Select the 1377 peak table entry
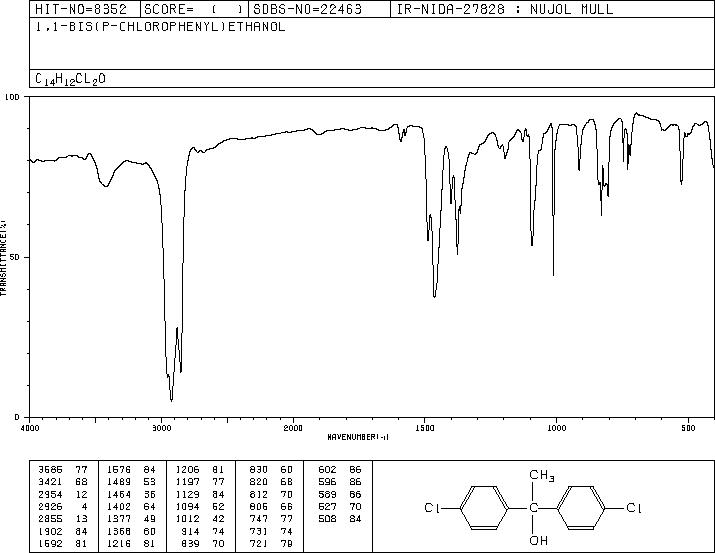 point(131,519)
